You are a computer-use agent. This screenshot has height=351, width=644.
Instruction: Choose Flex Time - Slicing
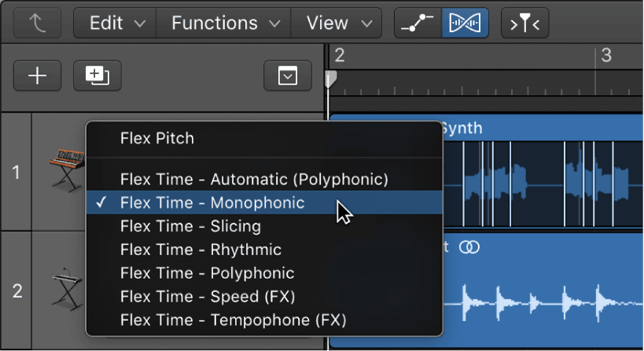264,226
